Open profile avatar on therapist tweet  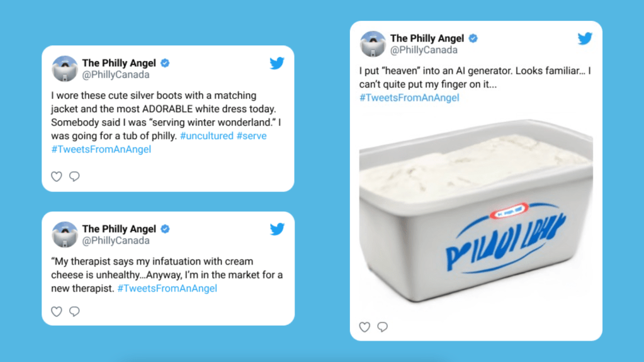pyautogui.click(x=65, y=235)
